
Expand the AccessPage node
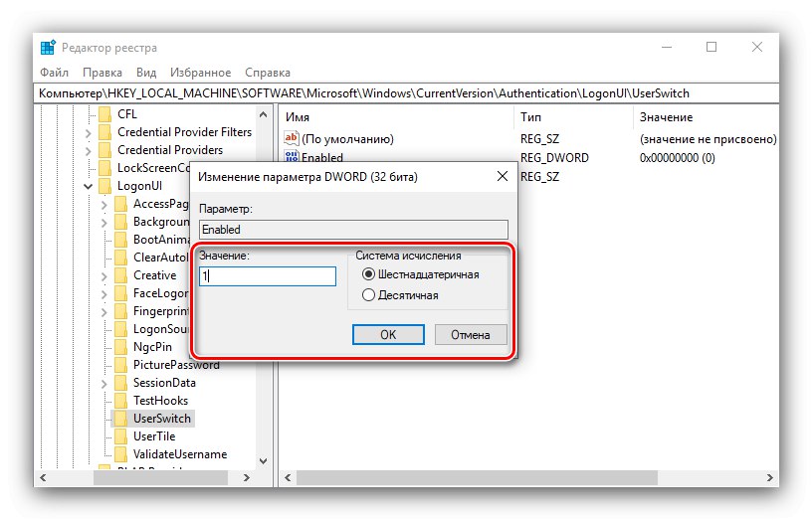click(104, 205)
